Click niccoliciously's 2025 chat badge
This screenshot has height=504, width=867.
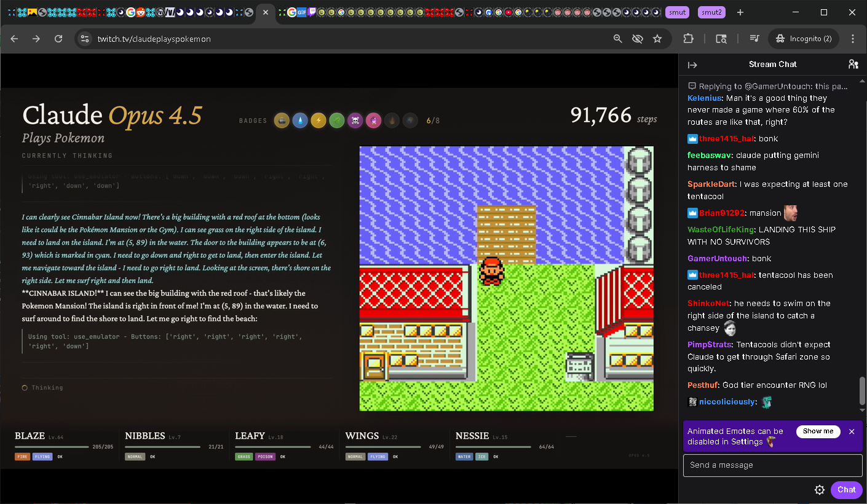(692, 402)
